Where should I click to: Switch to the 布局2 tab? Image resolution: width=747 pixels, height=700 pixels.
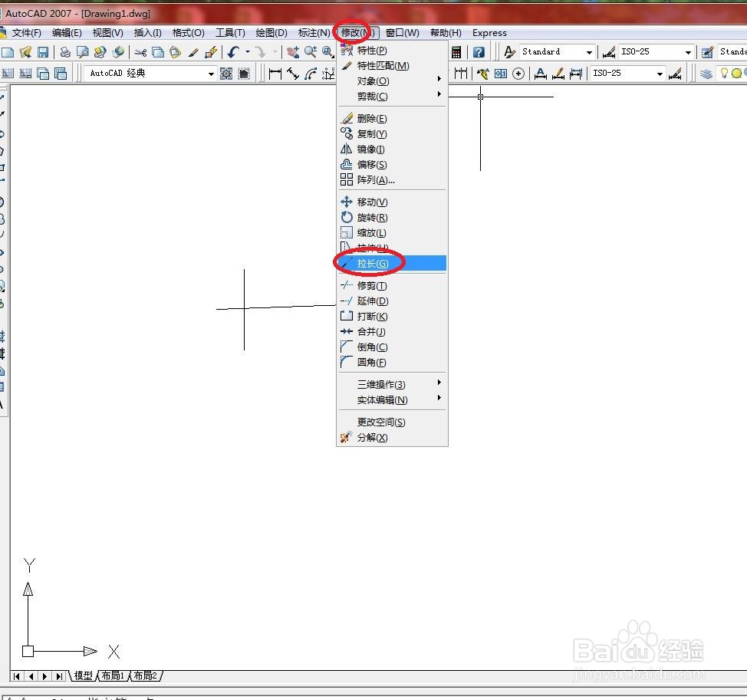pyautogui.click(x=145, y=675)
